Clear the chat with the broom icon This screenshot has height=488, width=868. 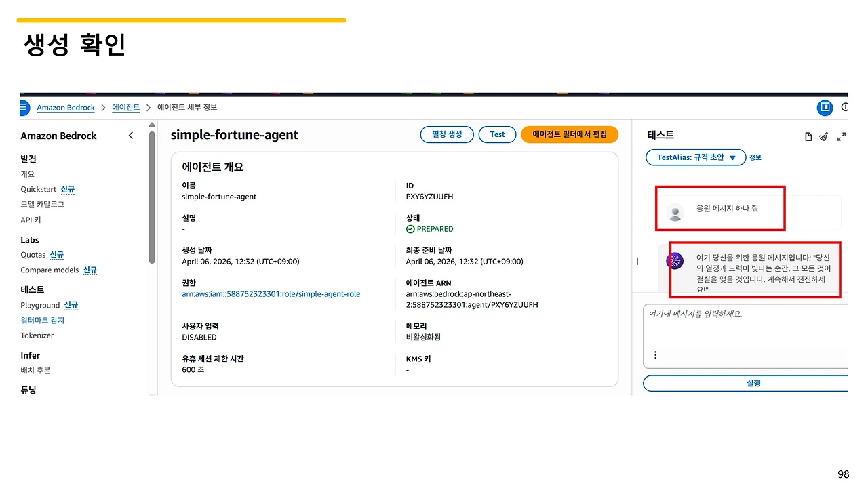(824, 137)
